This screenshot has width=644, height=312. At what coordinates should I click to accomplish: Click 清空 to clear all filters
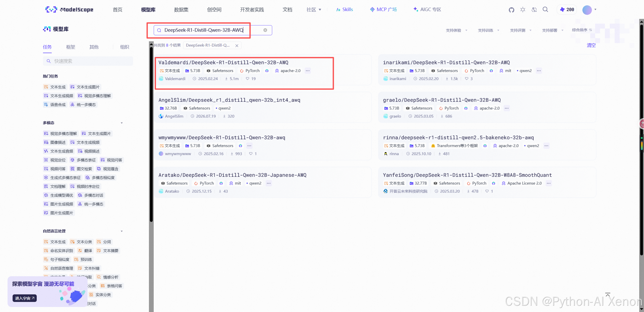[x=591, y=45]
